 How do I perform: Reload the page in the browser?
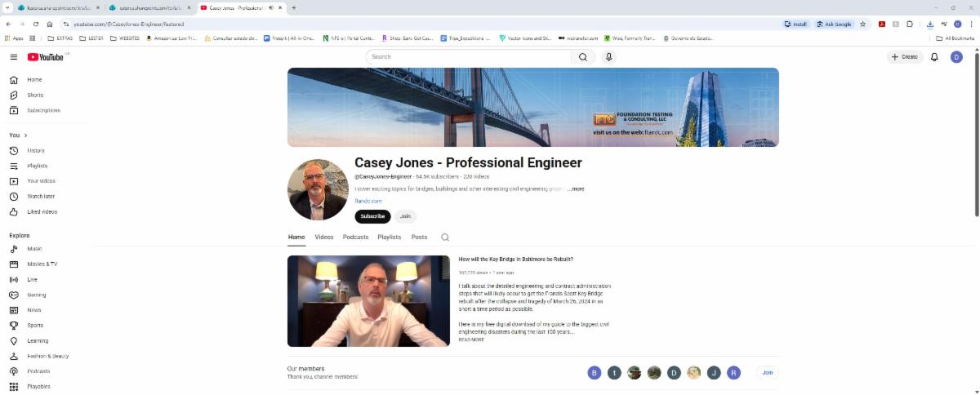point(36,24)
